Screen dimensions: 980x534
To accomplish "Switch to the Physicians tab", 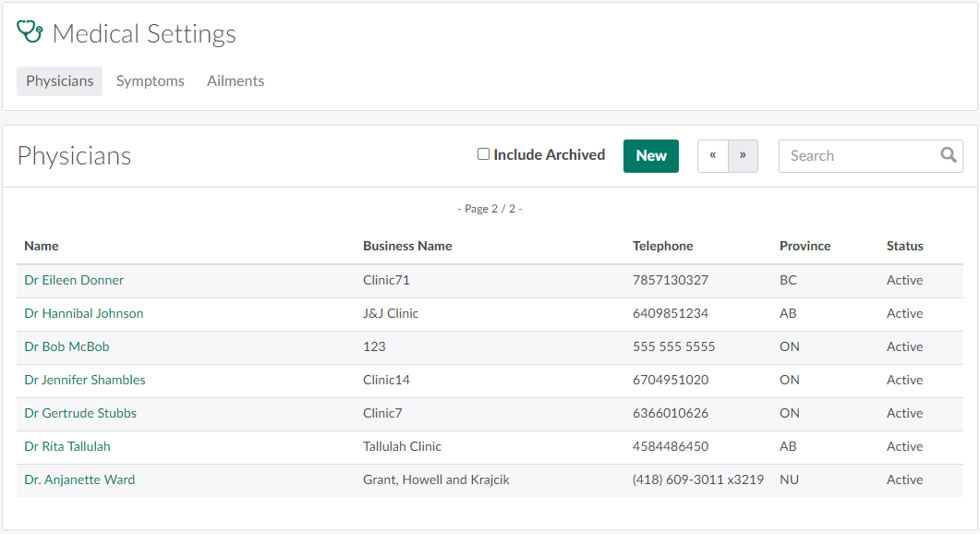I will tap(59, 81).
